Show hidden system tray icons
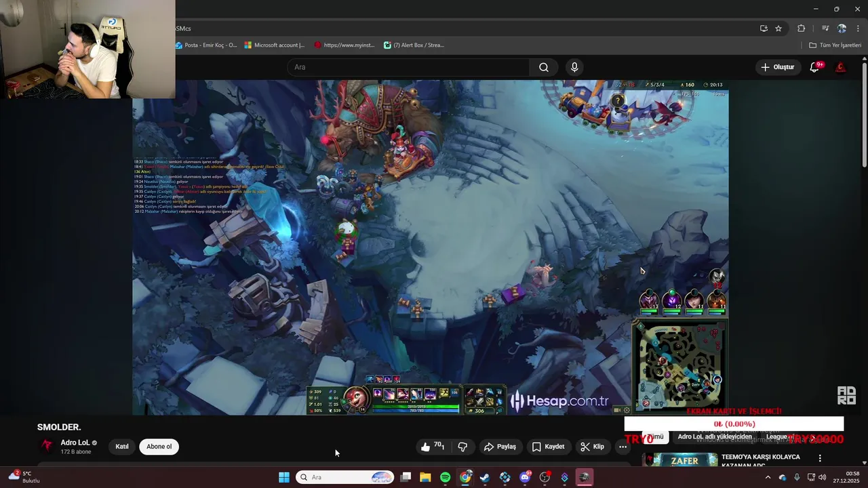This screenshot has height=488, width=868. [768, 477]
